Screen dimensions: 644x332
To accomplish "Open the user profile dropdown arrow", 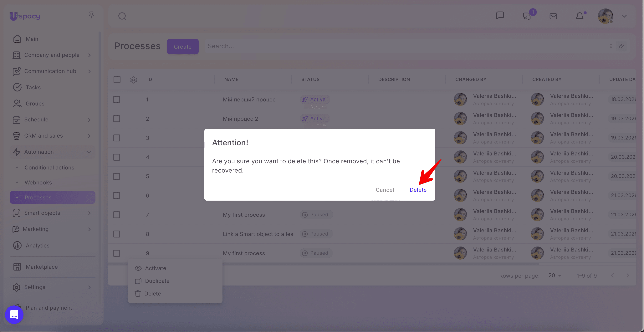I will (624, 16).
